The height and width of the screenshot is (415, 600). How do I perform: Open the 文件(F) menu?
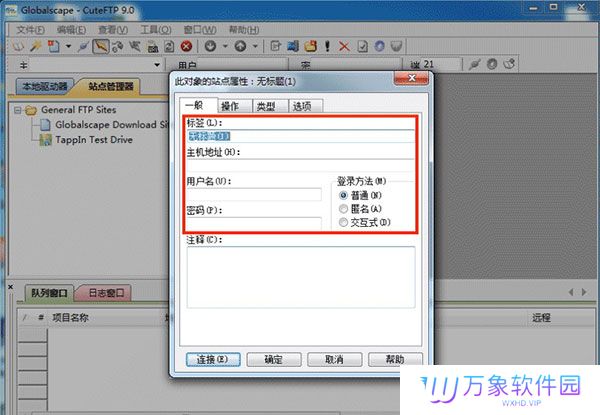tap(31, 30)
